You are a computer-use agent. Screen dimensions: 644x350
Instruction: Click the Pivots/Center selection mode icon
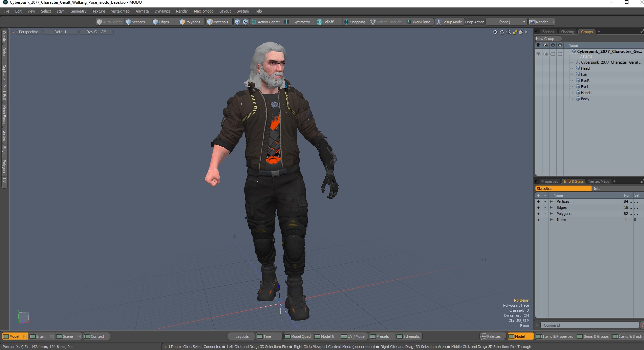[x=245, y=22]
